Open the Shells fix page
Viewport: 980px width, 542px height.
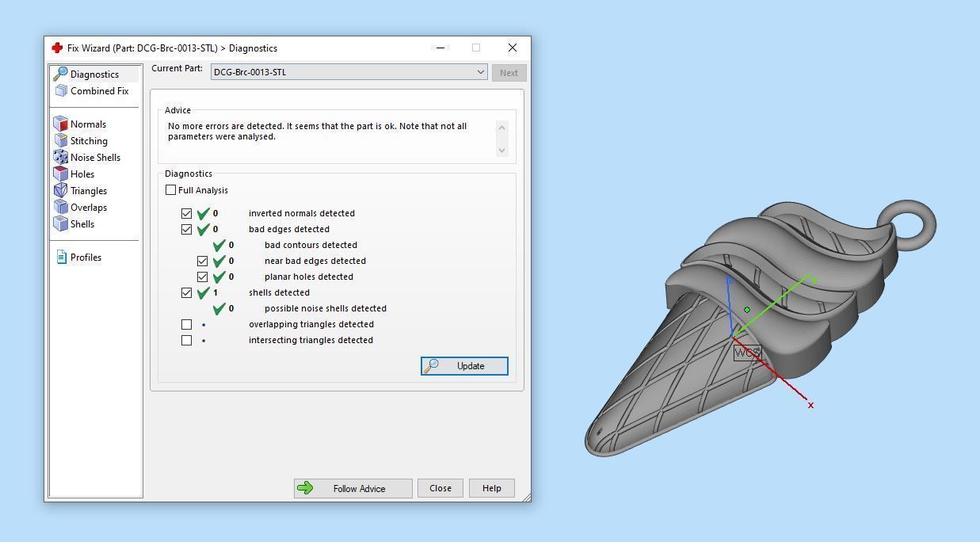click(82, 223)
